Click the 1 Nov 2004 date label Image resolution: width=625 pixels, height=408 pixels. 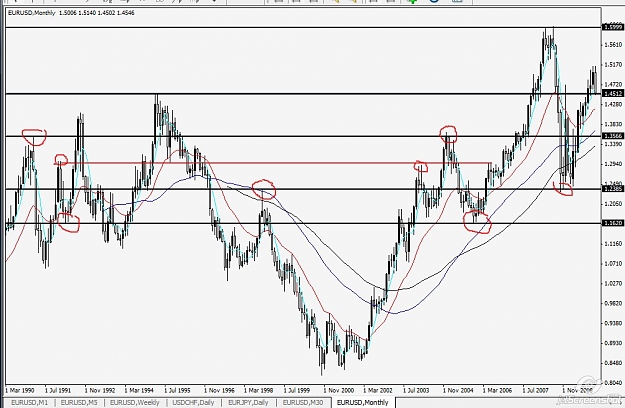click(458, 390)
